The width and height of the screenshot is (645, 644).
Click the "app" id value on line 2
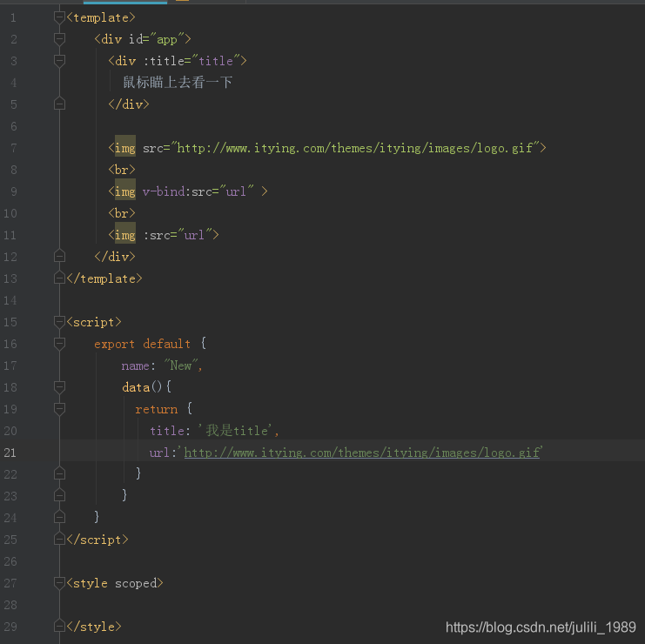pos(166,39)
